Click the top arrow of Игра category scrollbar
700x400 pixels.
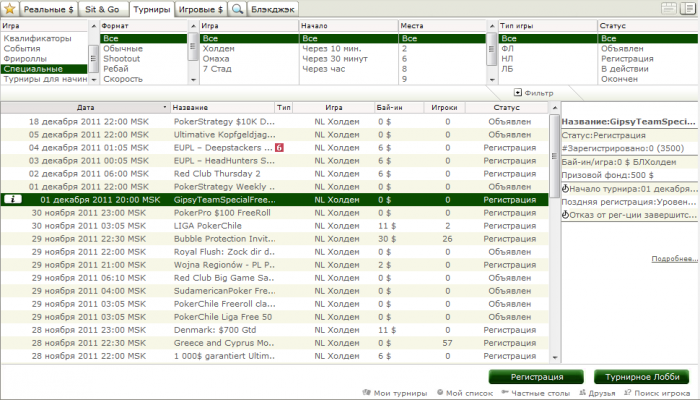[93, 26]
